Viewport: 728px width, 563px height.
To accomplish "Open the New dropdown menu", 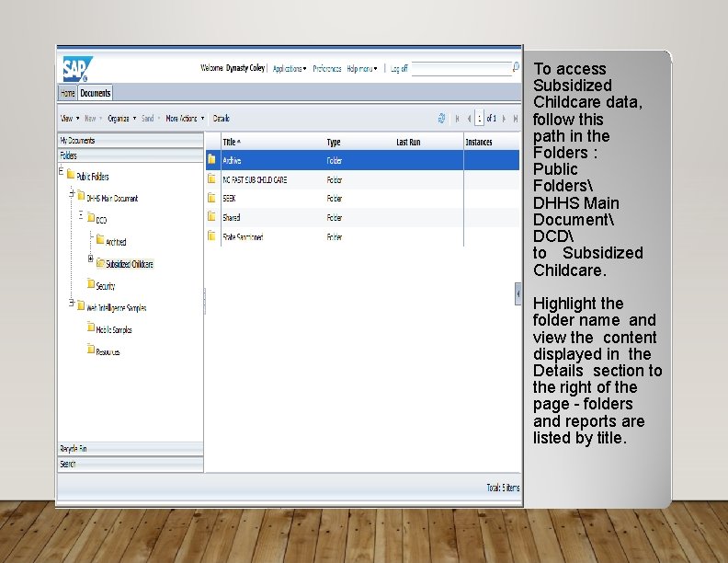I will (94, 119).
